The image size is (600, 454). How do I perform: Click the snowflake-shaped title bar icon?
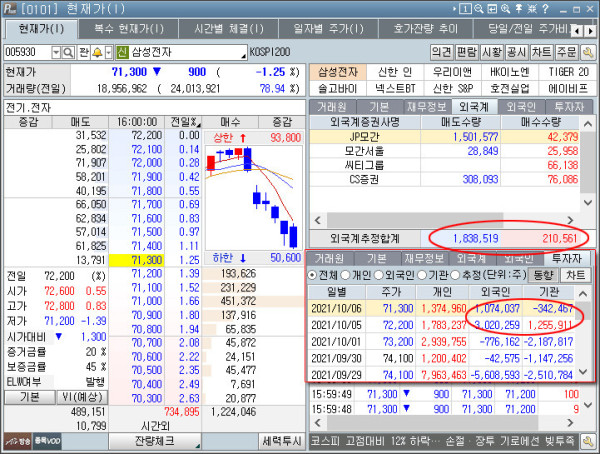tap(532, 8)
